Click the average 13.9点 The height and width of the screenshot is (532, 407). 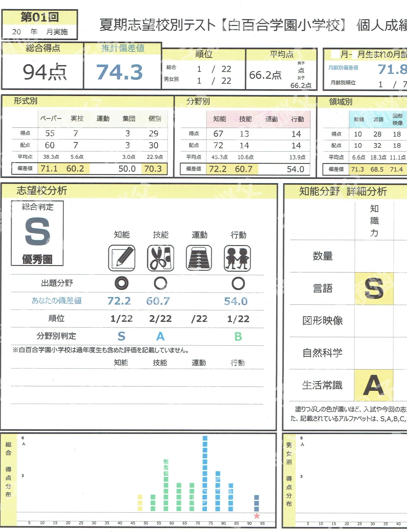click(297, 157)
